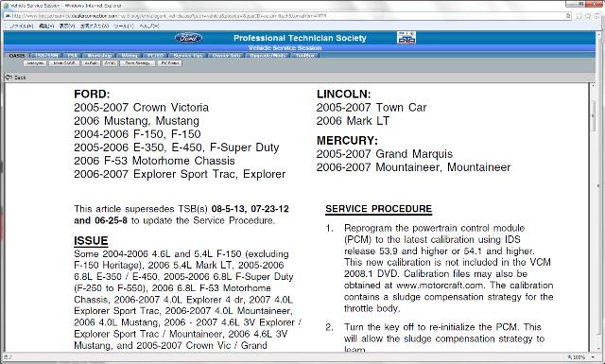Select the OASIS tab
The image size is (605, 364).
point(17,56)
